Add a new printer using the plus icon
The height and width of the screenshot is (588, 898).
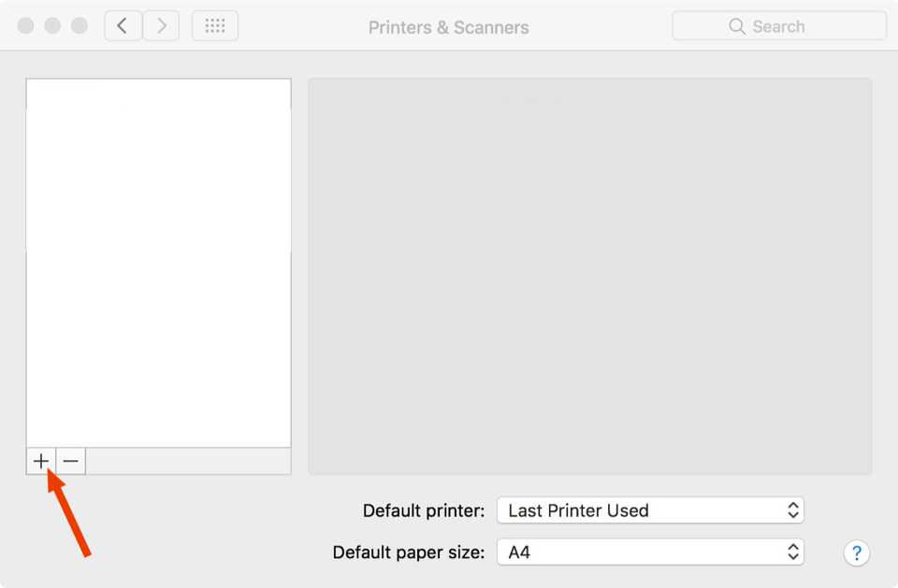click(x=41, y=461)
